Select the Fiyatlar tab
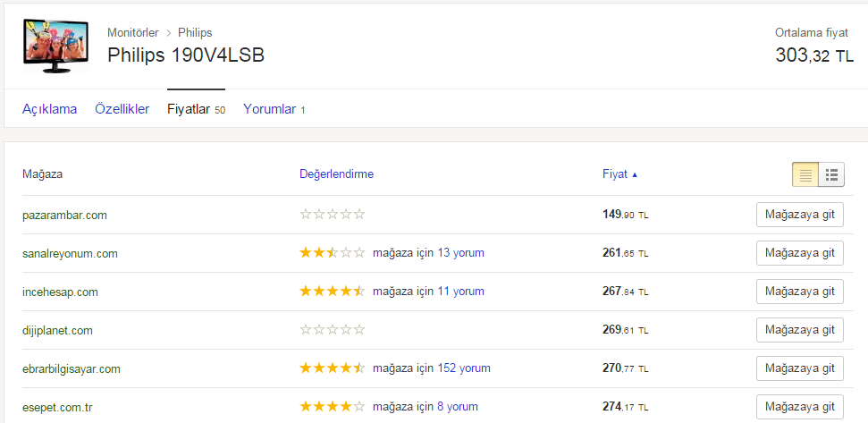868x423 pixels. click(x=189, y=109)
